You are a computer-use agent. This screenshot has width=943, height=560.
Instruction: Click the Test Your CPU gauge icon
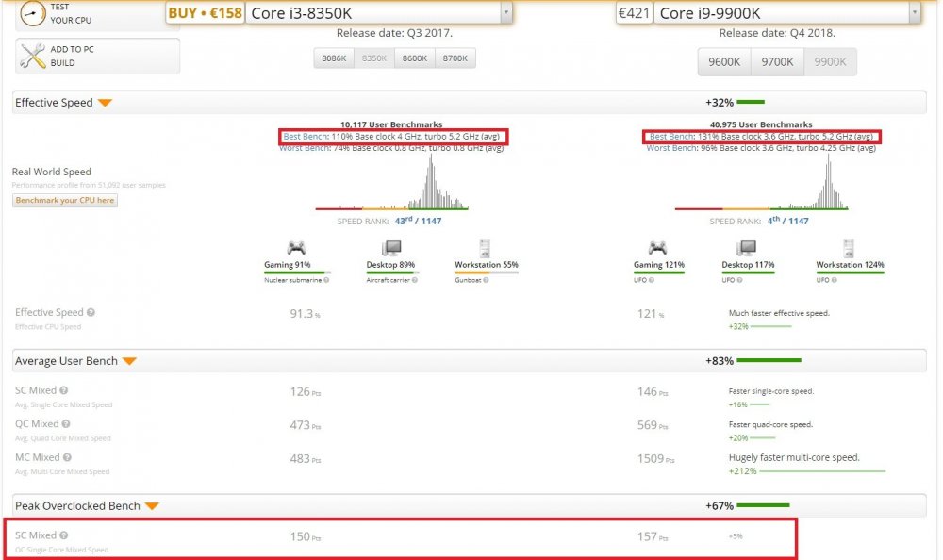pos(32,14)
